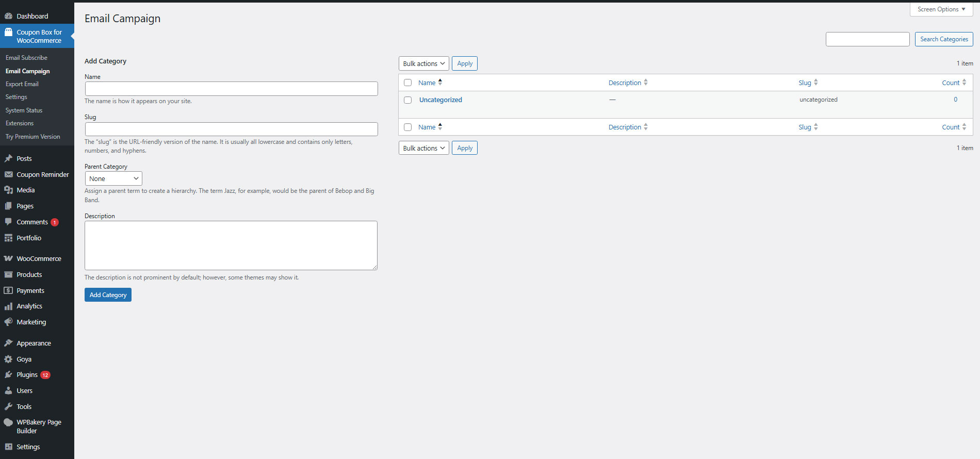The width and height of the screenshot is (980, 459).
Task: Click the Search Categories button
Action: pyautogui.click(x=944, y=39)
